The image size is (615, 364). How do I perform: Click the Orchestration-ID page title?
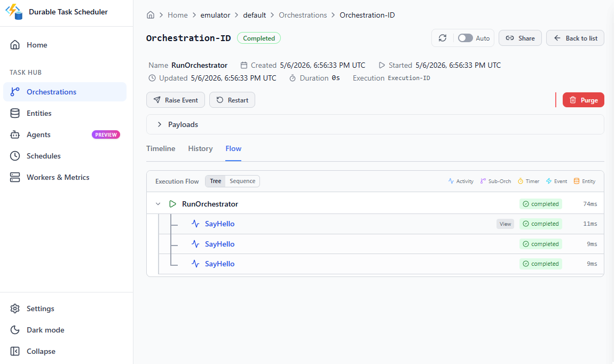click(188, 38)
